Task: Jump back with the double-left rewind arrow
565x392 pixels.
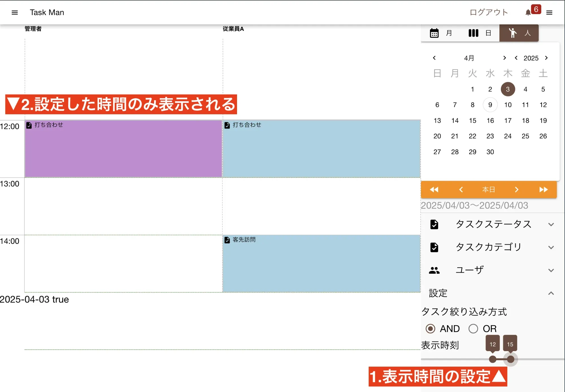Action: click(434, 190)
